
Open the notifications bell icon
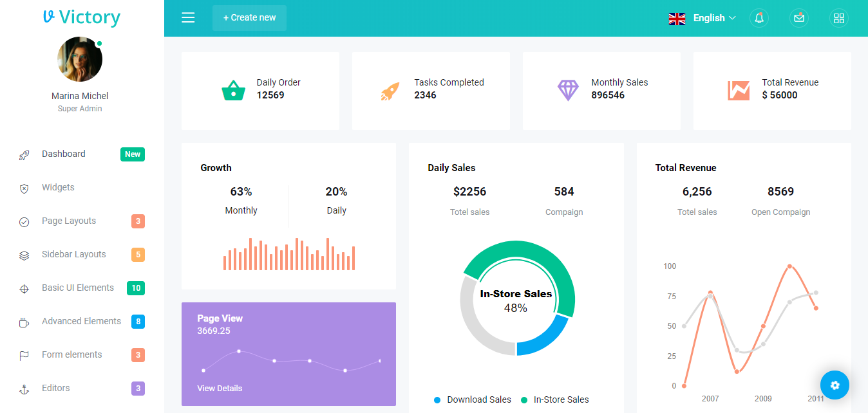pyautogui.click(x=759, y=17)
